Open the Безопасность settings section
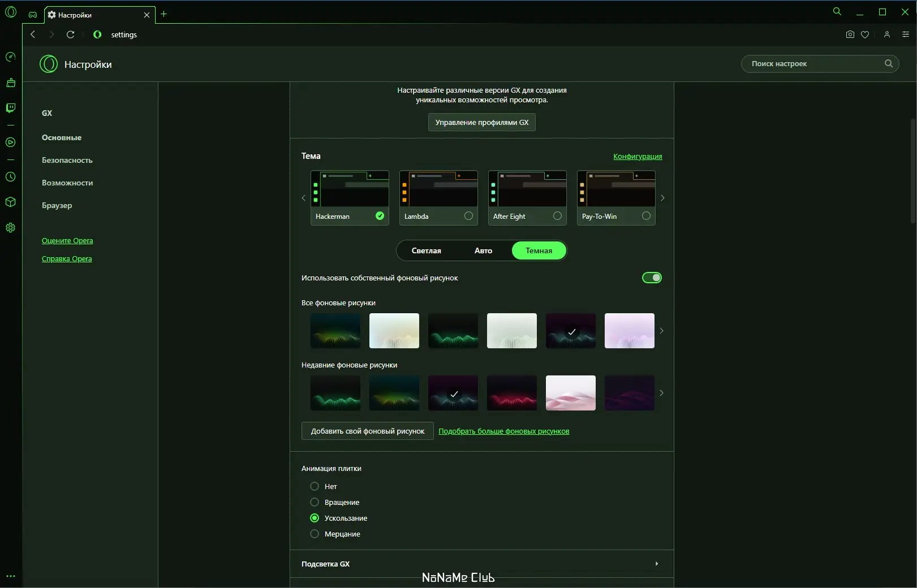The height and width of the screenshot is (588, 917). click(67, 160)
